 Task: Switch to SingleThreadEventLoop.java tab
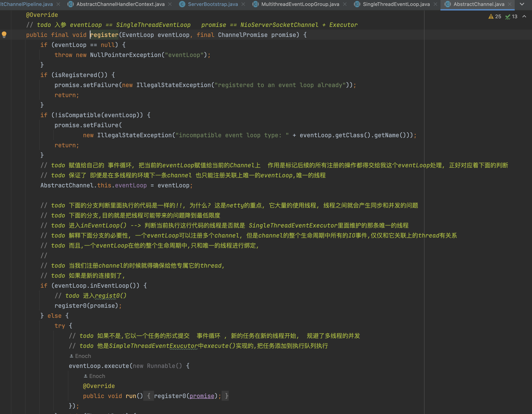(x=396, y=4)
